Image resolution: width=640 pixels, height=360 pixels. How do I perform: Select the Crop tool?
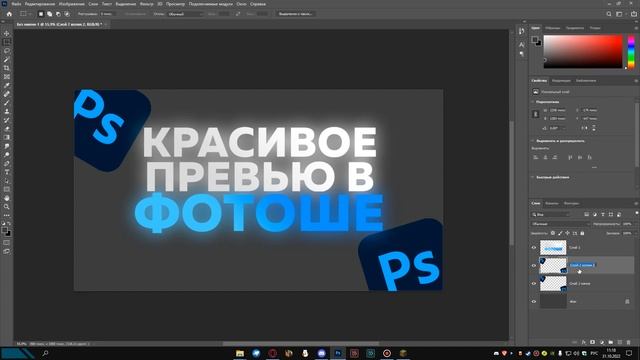7,68
